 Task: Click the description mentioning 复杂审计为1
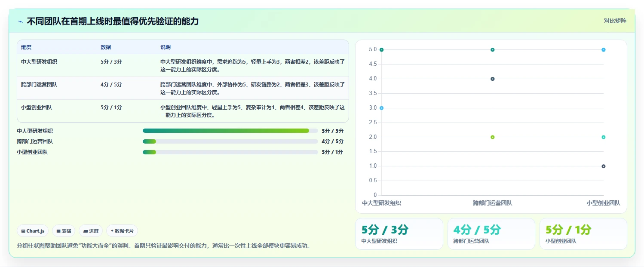pos(252,111)
